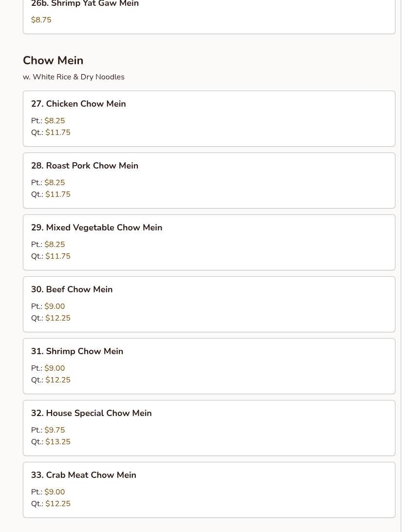This screenshot has width=411, height=532.
Task: Click Beef Chow Mein quart price $12.25
Action: pyautogui.click(x=58, y=318)
